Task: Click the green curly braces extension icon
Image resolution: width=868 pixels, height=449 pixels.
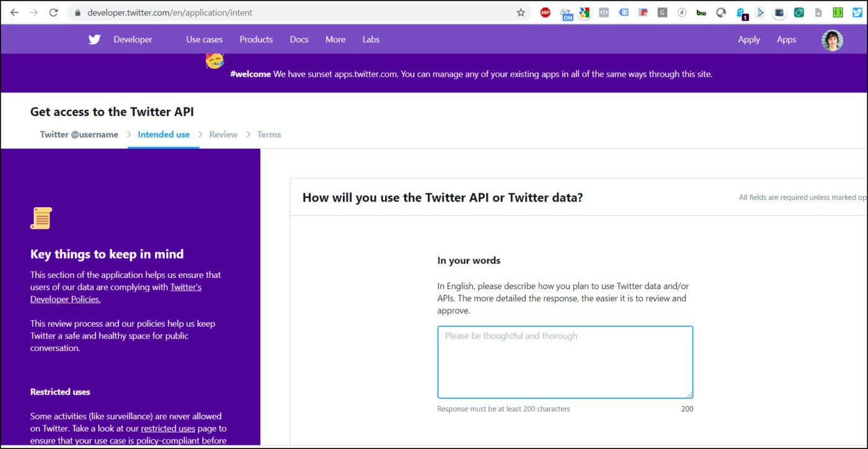Action: pyautogui.click(x=838, y=12)
